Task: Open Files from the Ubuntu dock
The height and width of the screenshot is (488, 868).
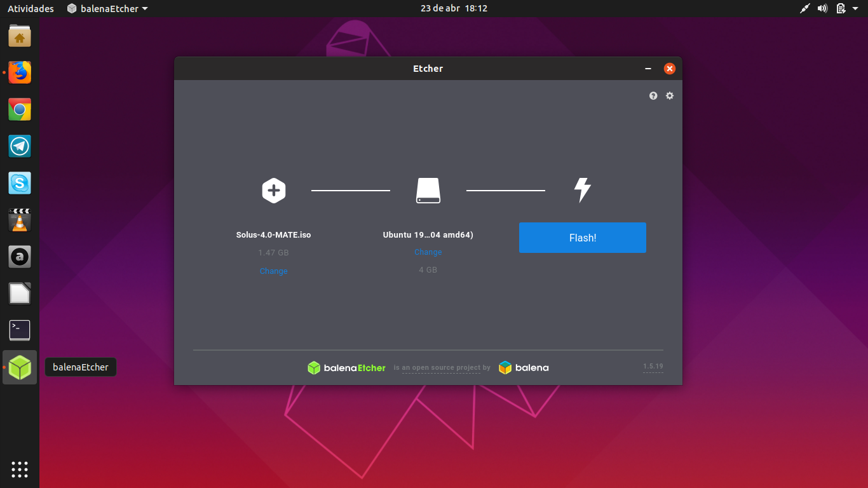Action: [x=20, y=36]
